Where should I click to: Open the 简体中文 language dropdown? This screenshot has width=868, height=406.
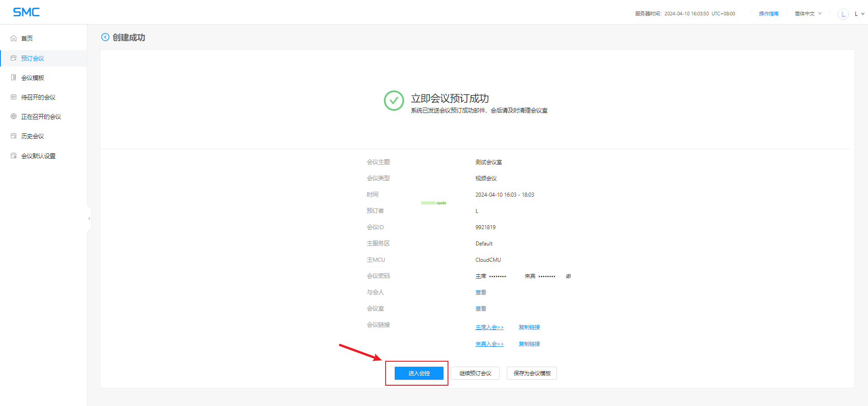[808, 14]
